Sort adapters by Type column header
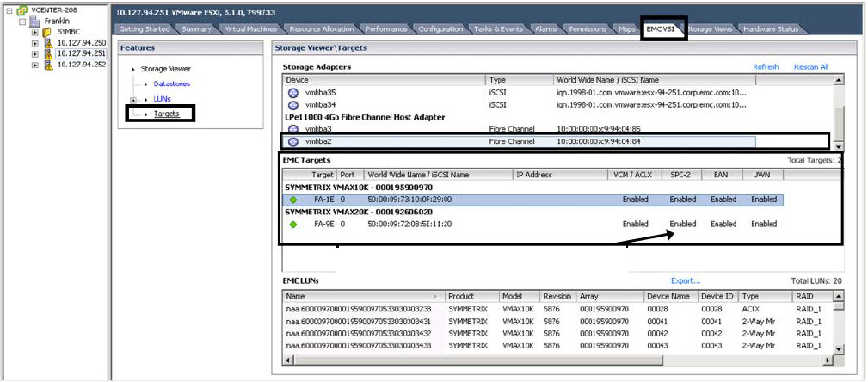Image resolution: width=868 pixels, height=382 pixels. click(x=520, y=80)
